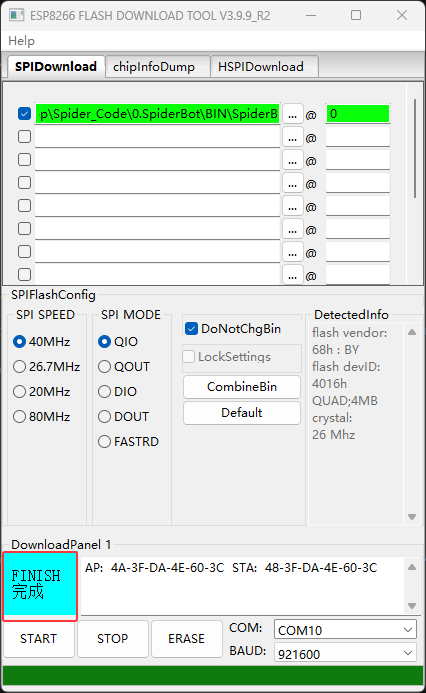
Task: Maximize the flash download tool window
Action: pos(356,15)
